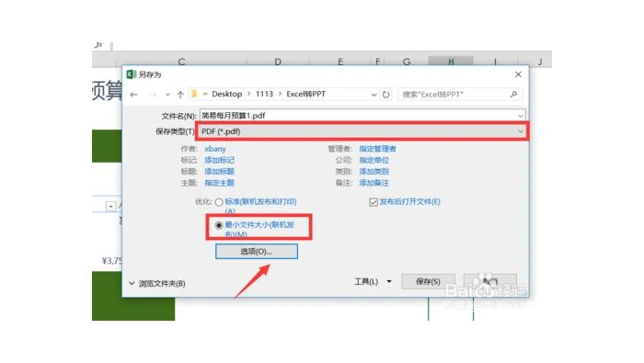The width and height of the screenshot is (644, 363).
Task: Select Excel转PPT in address path
Action: [305, 94]
